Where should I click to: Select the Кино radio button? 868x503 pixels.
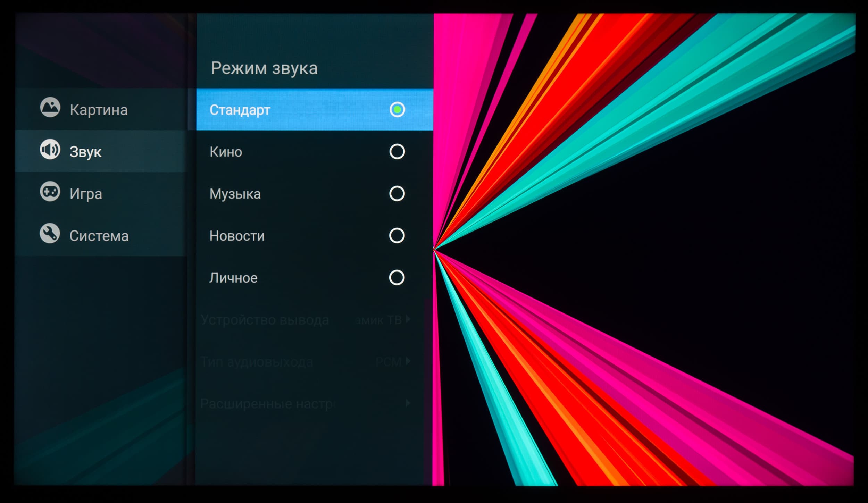point(397,152)
